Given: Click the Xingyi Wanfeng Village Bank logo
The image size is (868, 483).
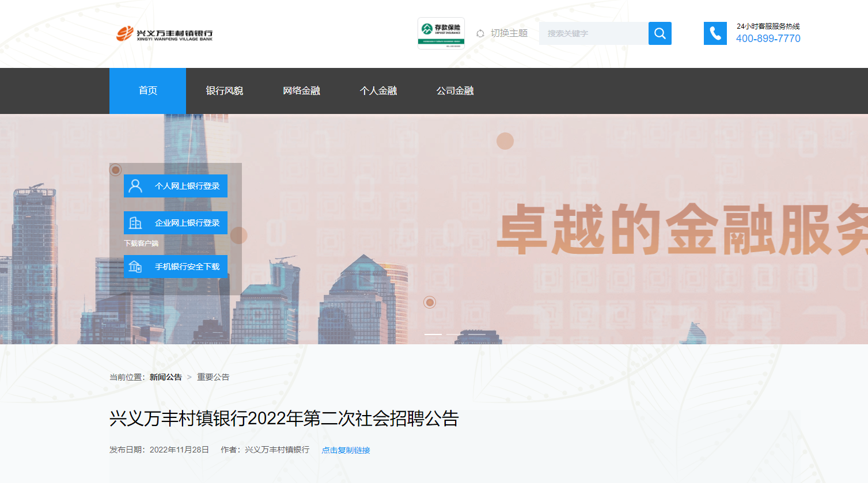Looking at the screenshot, I should (x=164, y=34).
